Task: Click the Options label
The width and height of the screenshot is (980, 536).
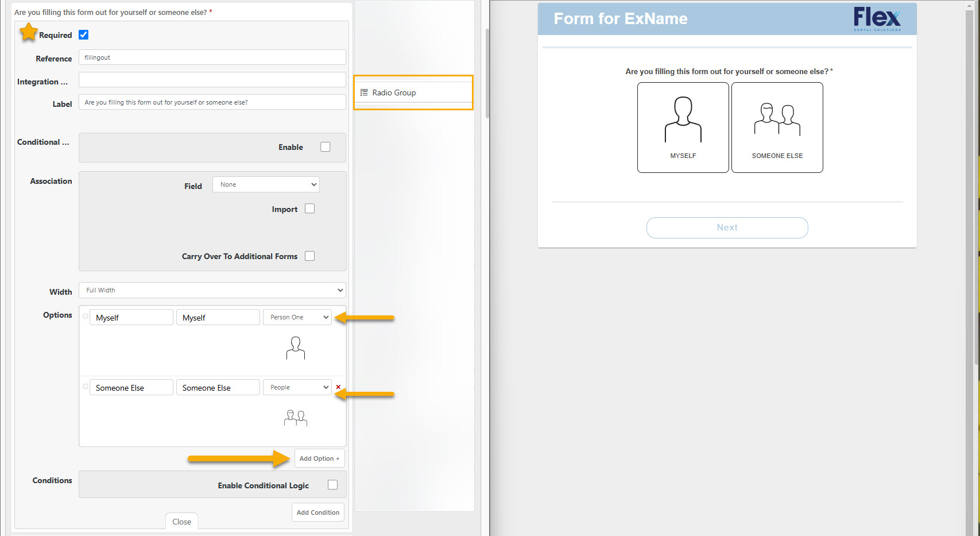Action: (57, 315)
